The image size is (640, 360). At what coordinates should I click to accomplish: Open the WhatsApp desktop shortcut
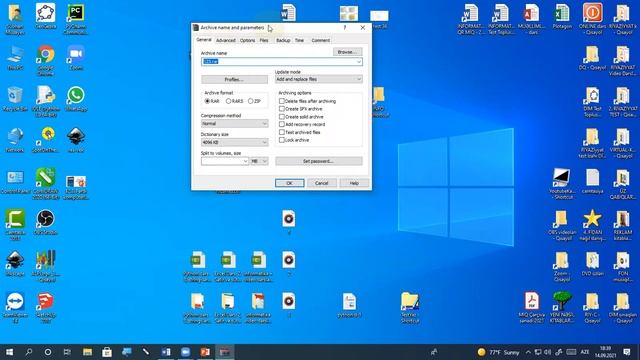click(76, 98)
